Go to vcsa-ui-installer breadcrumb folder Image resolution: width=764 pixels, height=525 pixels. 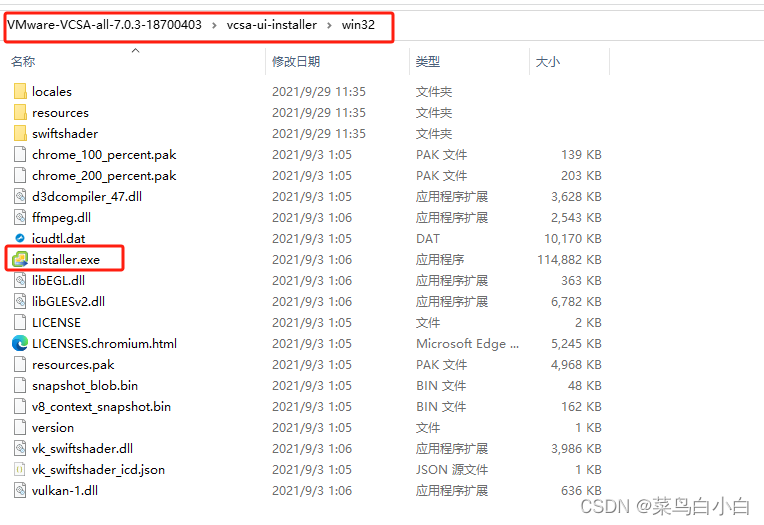272,25
